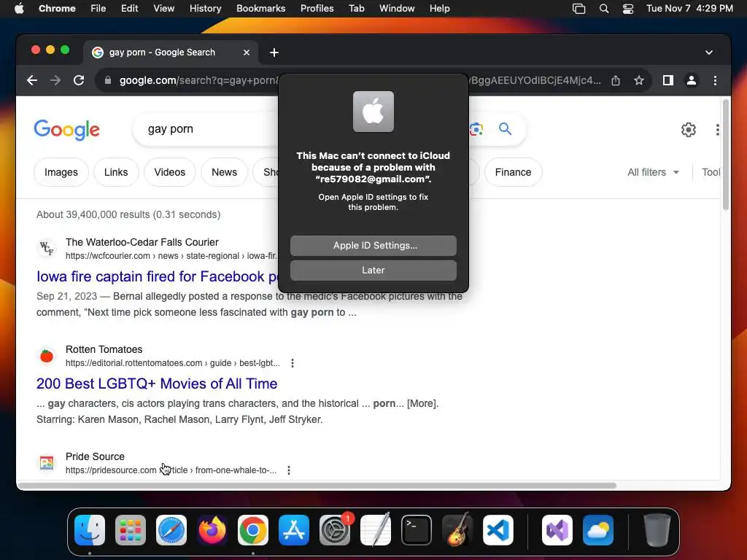The height and width of the screenshot is (560, 747).
Task: Open System Settings from the Dock
Action: 335,530
